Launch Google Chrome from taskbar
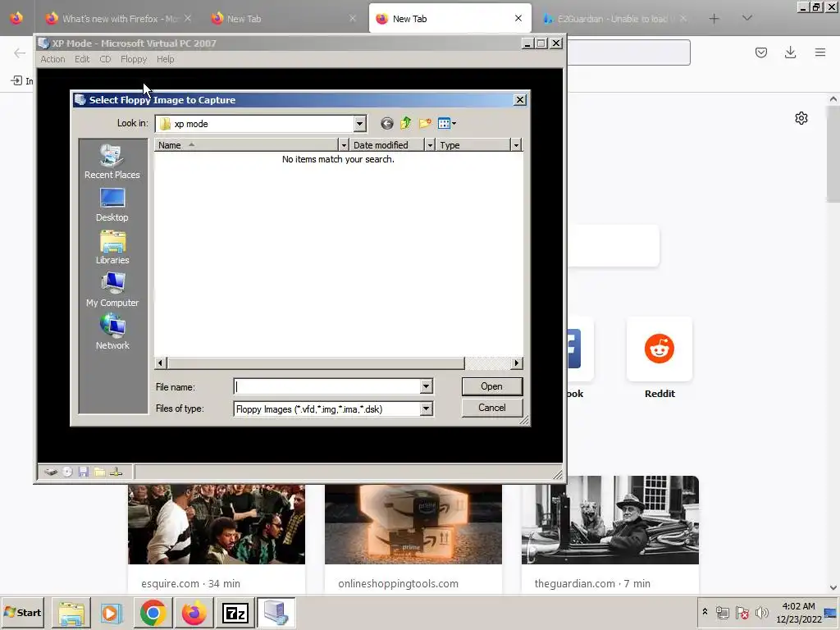 (x=153, y=613)
